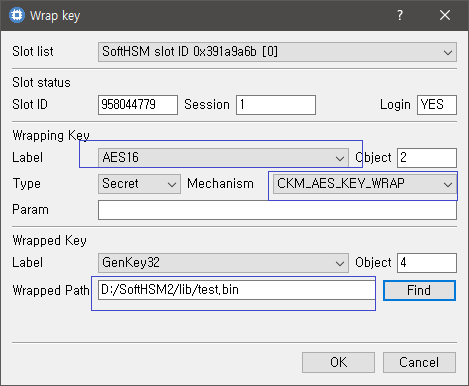Click the Slot status heading text

pos(41,83)
